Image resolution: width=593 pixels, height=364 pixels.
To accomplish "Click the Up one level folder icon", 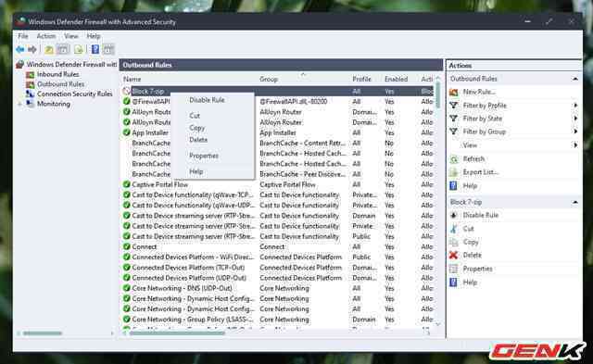I will tap(49, 49).
